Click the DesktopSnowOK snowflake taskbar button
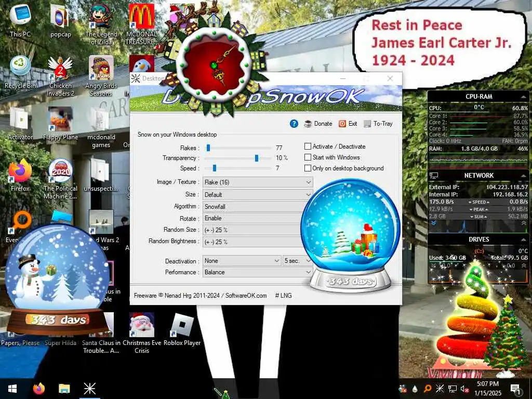 click(89, 389)
